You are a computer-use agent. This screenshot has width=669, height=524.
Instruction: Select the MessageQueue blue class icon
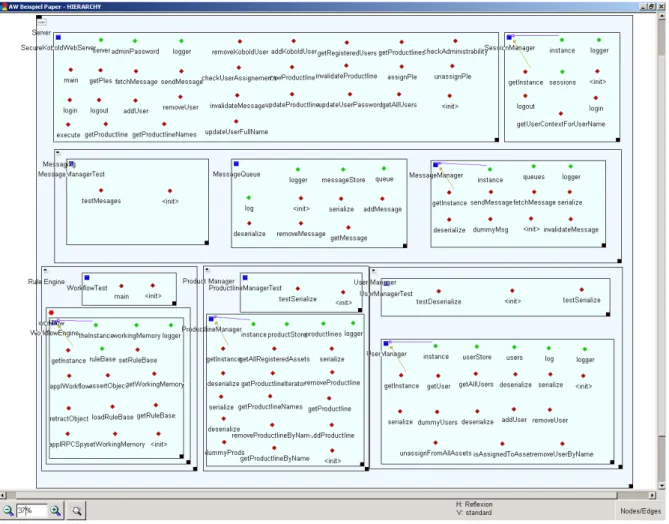click(x=236, y=164)
